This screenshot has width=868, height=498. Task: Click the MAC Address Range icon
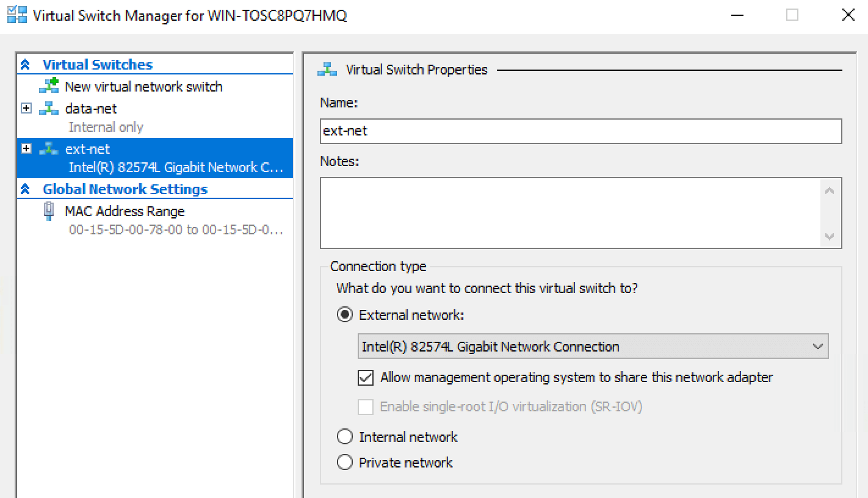pyautogui.click(x=49, y=211)
